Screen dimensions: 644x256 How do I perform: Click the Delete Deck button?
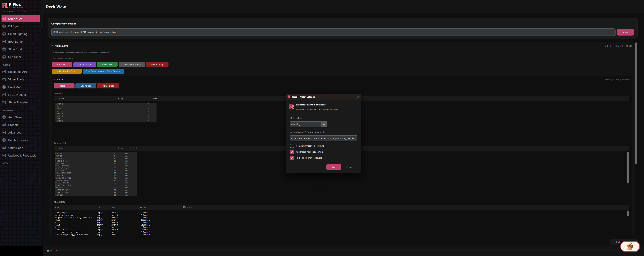[x=108, y=86]
